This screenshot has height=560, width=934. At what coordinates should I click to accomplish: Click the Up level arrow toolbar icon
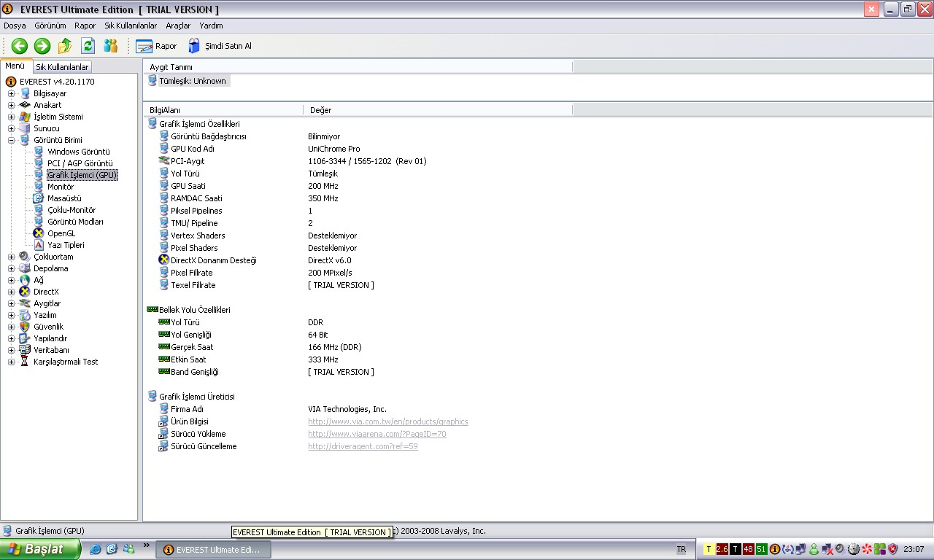65,46
